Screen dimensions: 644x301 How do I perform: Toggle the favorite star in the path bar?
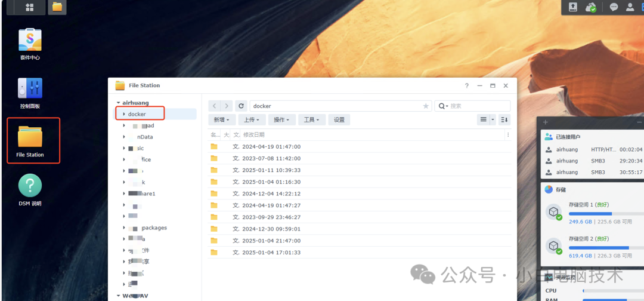coord(426,106)
